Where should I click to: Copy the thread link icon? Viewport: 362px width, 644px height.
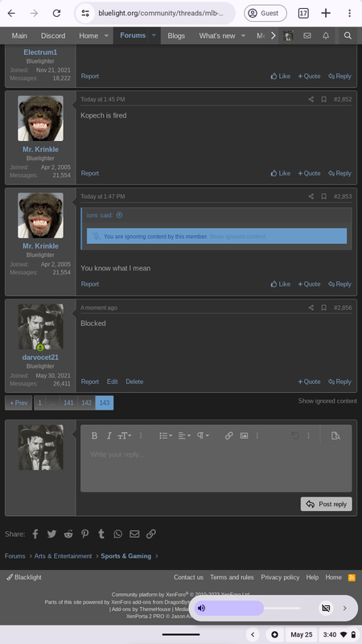pos(151,534)
